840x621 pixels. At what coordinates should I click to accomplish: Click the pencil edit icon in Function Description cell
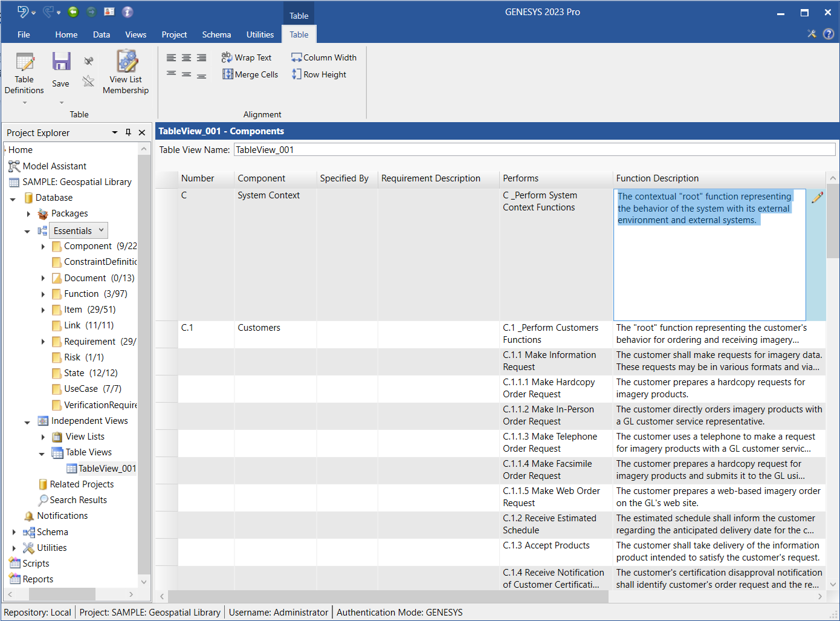pos(817,198)
